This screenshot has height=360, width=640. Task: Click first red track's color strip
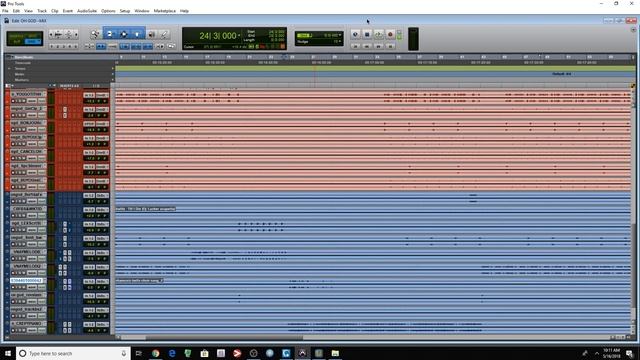(7, 98)
